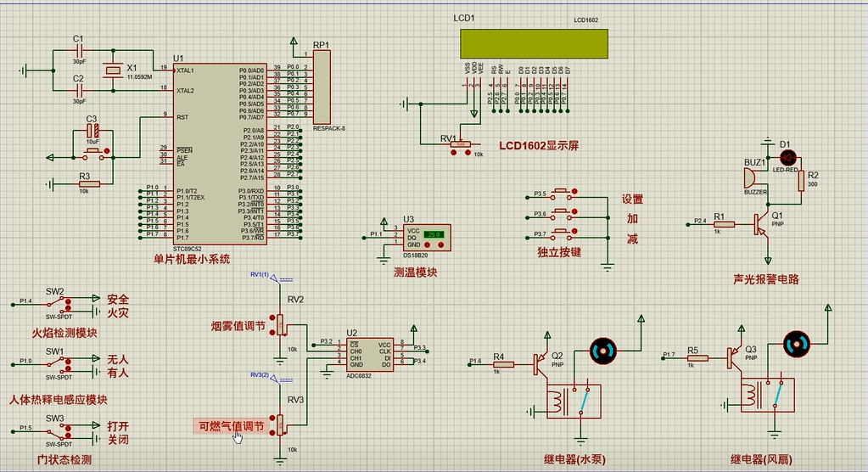Select the STC89C52 microcontroller U1
The image size is (868, 472).
[220, 154]
